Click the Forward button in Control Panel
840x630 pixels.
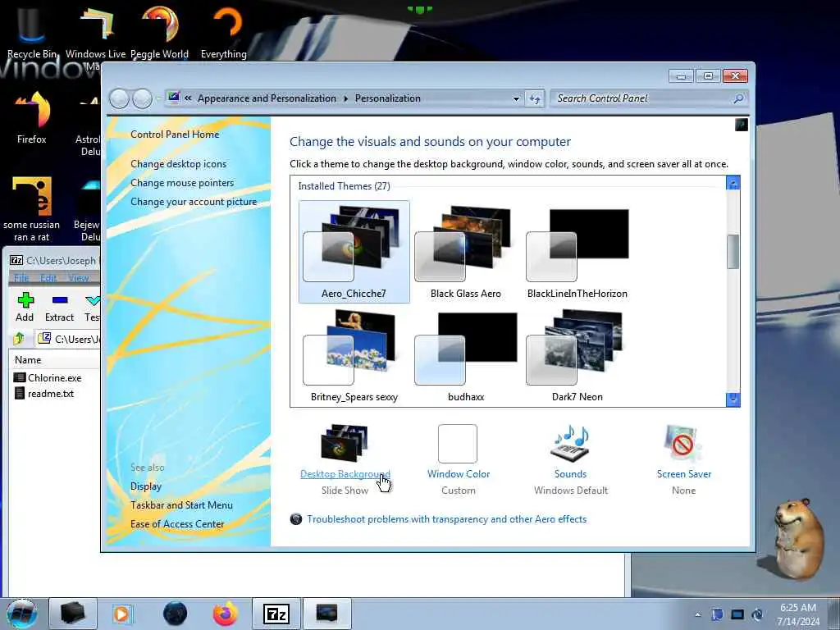142,98
